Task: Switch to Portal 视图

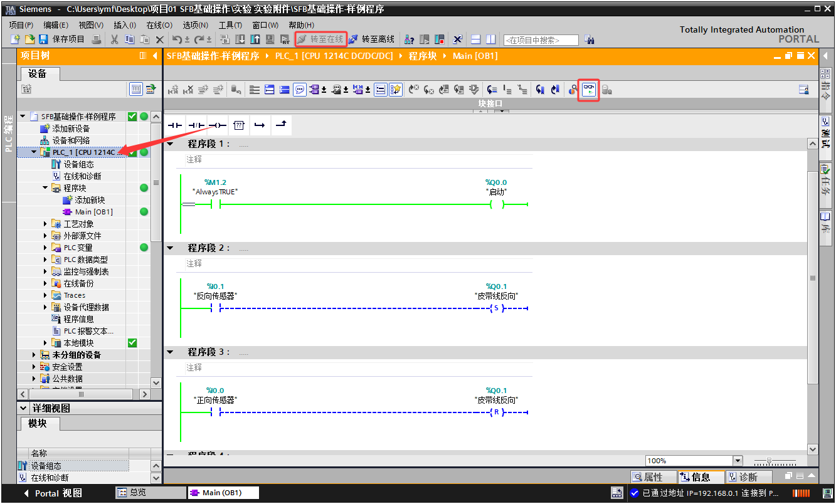Action: (53, 493)
